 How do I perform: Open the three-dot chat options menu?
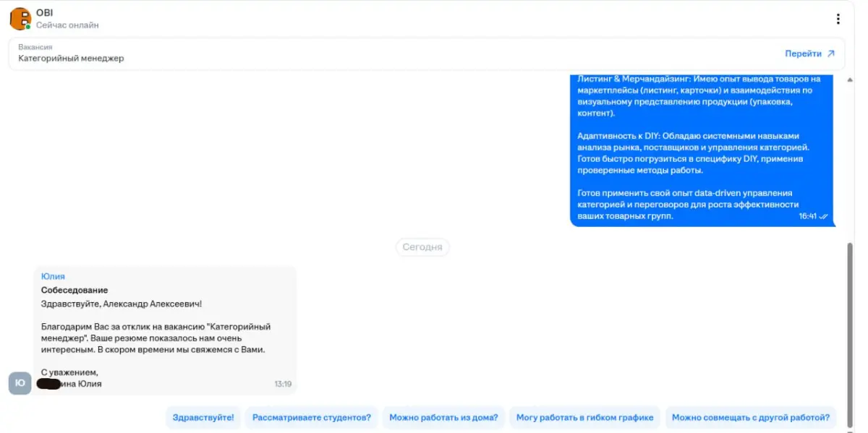click(x=838, y=19)
